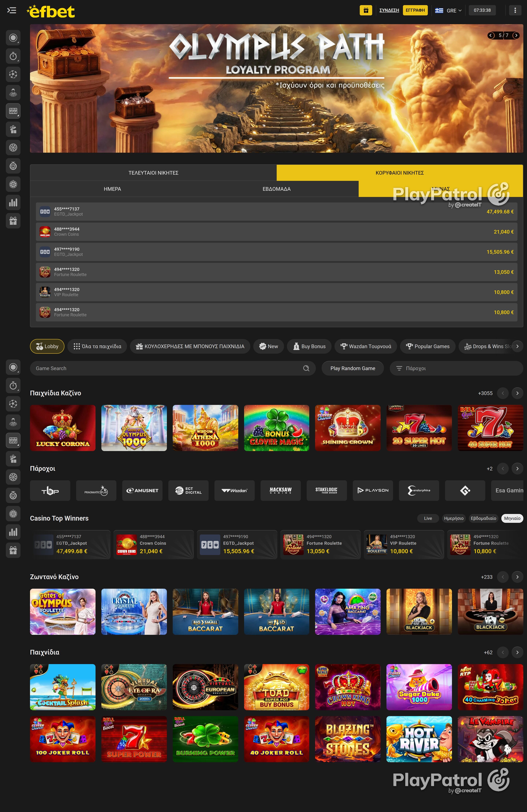Switch Casino Top Winners to Ημερήσιο

coord(454,518)
